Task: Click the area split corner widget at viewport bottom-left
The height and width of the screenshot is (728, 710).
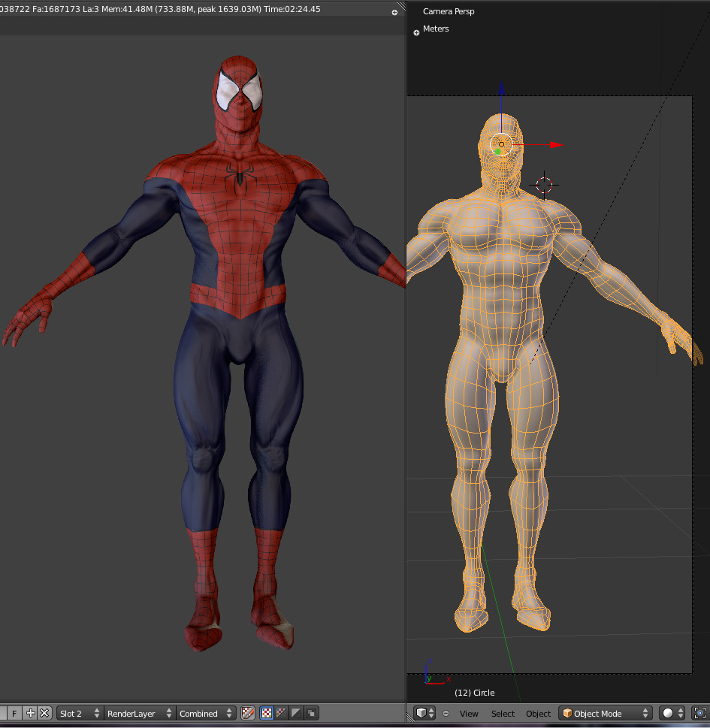Action: pos(410,717)
